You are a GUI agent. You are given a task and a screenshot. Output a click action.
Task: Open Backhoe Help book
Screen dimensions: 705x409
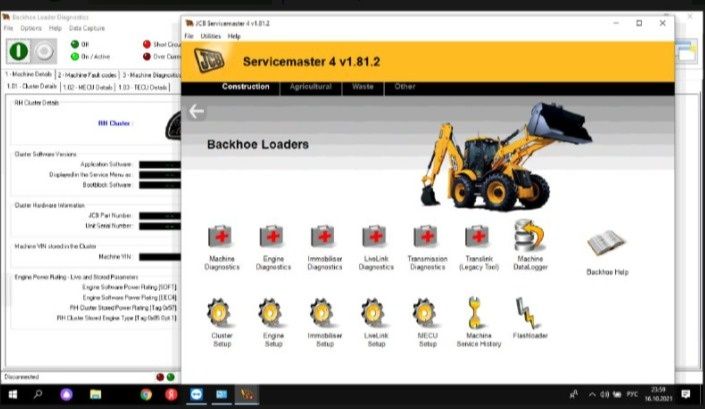click(607, 252)
